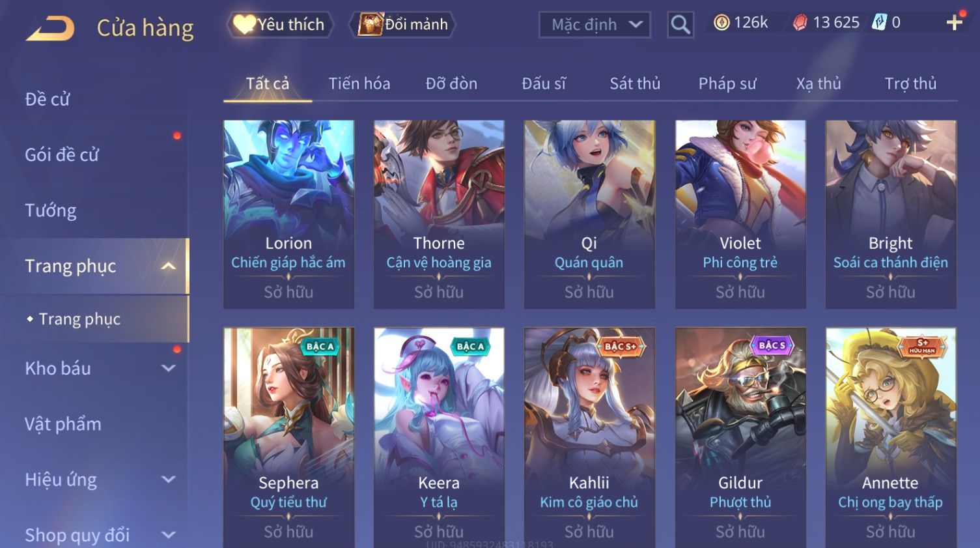The image size is (980, 548).
Task: Tap the blue voucher ticket icon
Action: pos(879,23)
